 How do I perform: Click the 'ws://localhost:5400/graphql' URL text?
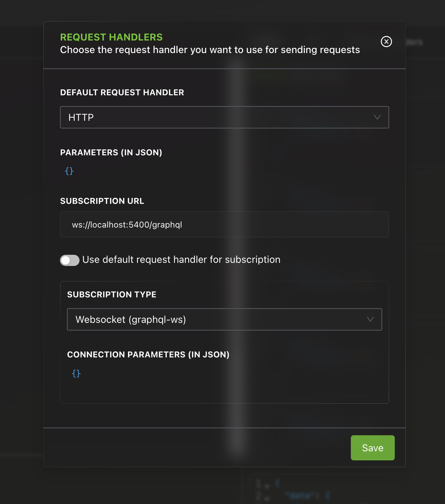pyautogui.click(x=127, y=225)
